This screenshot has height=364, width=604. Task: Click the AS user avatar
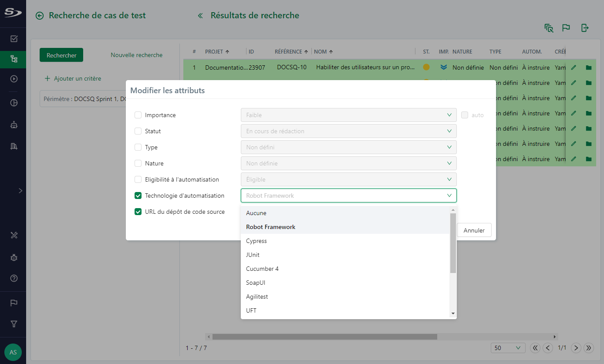[x=13, y=352]
